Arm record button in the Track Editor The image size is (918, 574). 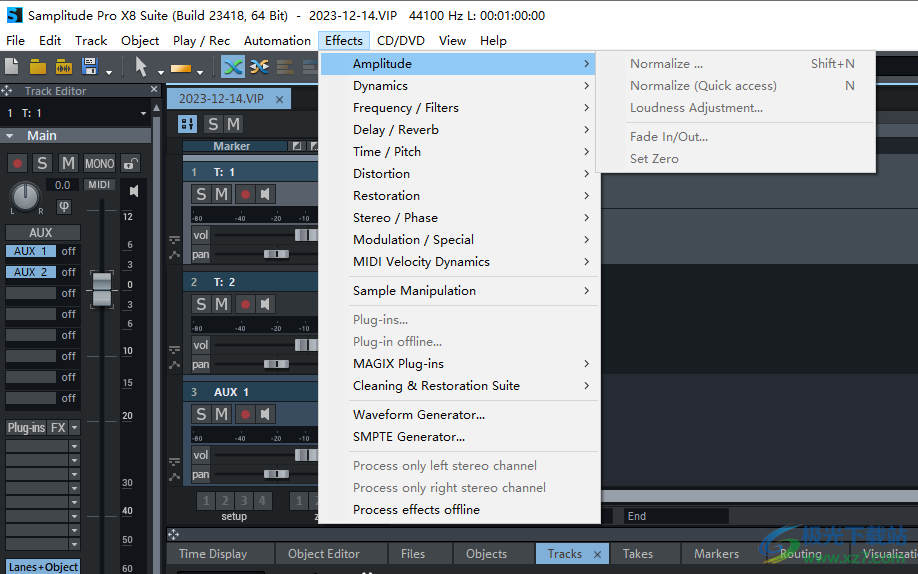(18, 163)
